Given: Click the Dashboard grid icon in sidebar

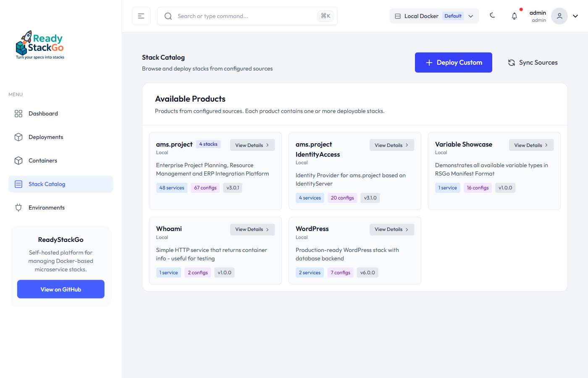Looking at the screenshot, I should (18, 114).
